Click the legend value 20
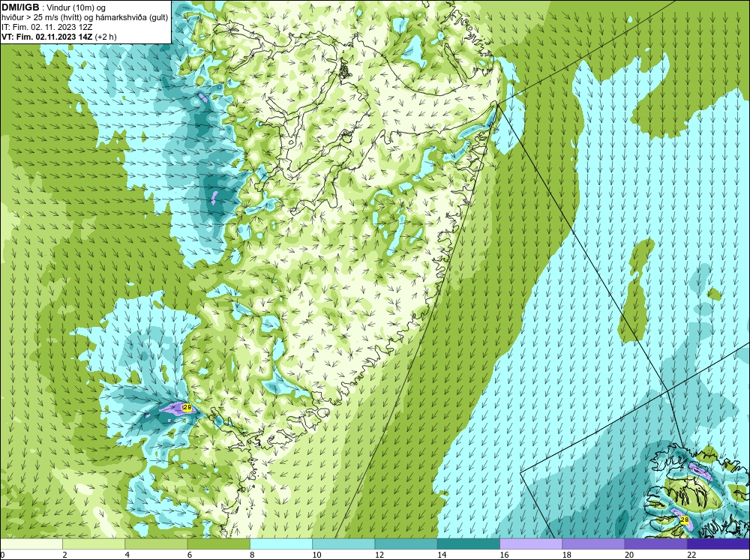The width and height of the screenshot is (750, 560). [629, 555]
